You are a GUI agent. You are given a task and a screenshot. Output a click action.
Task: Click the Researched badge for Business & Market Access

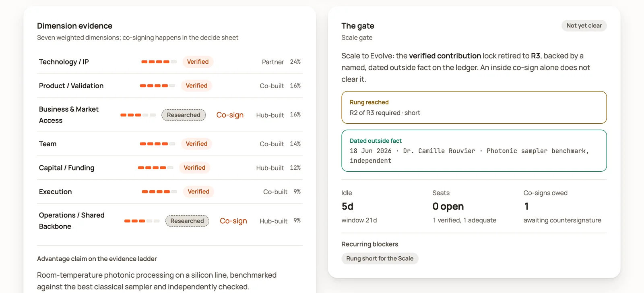point(184,115)
